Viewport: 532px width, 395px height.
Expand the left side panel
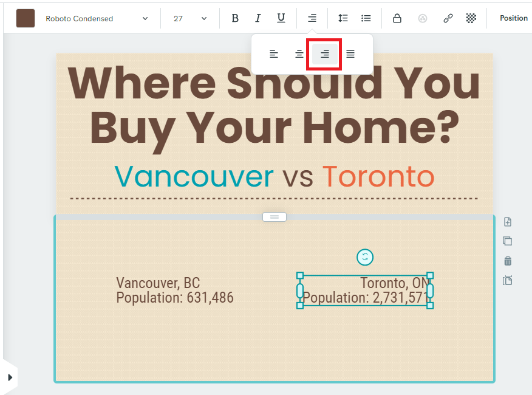tap(11, 376)
